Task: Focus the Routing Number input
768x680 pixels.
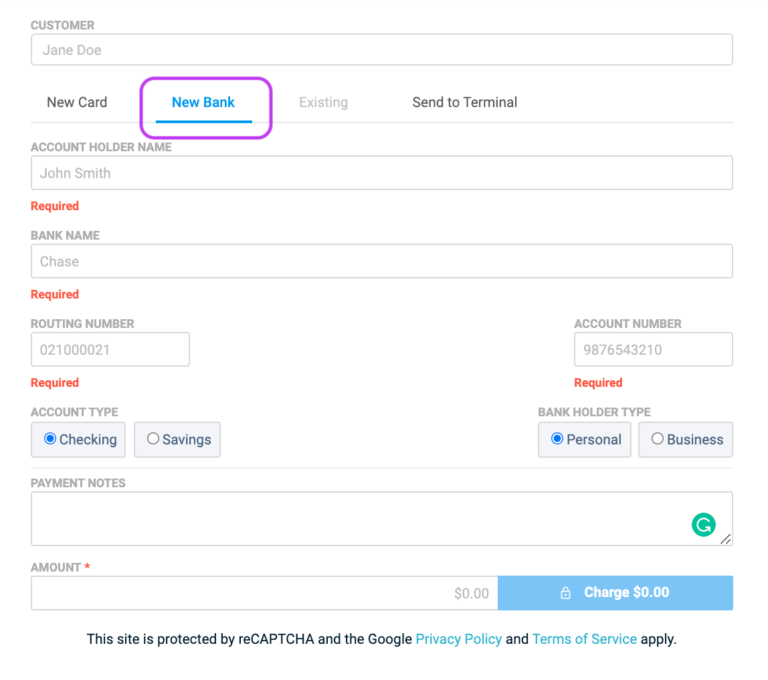Action: tap(110, 350)
